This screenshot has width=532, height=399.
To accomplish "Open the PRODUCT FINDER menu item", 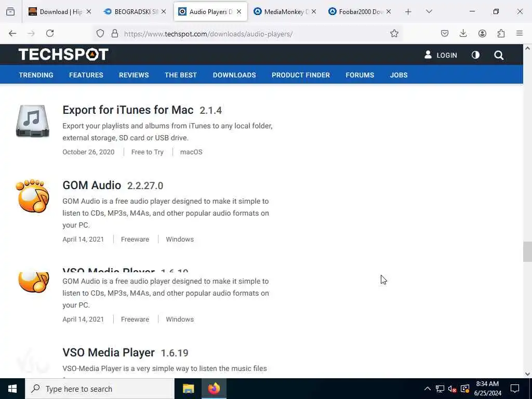I will [x=301, y=75].
